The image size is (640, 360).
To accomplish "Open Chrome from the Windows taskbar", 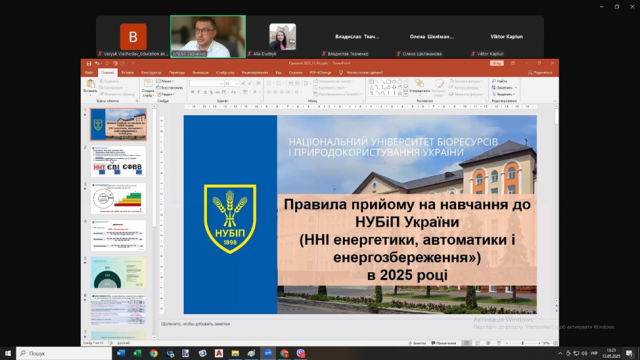I will [153, 353].
